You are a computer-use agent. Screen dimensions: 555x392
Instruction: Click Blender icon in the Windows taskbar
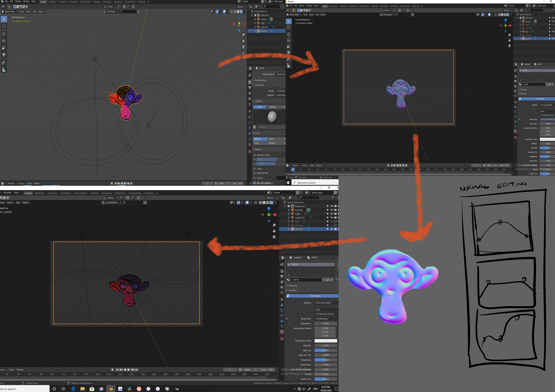point(111,389)
